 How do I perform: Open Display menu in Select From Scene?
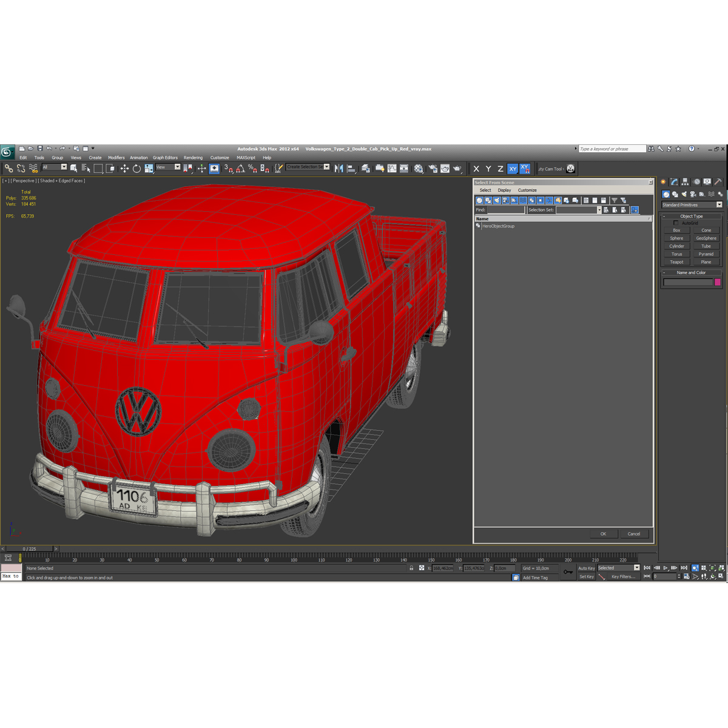[x=504, y=190]
